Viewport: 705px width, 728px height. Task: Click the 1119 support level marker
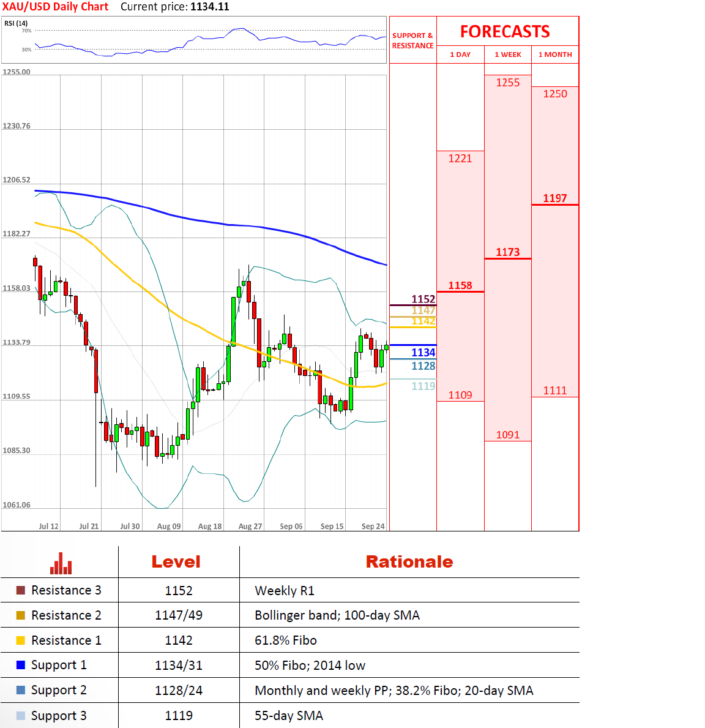(x=423, y=386)
